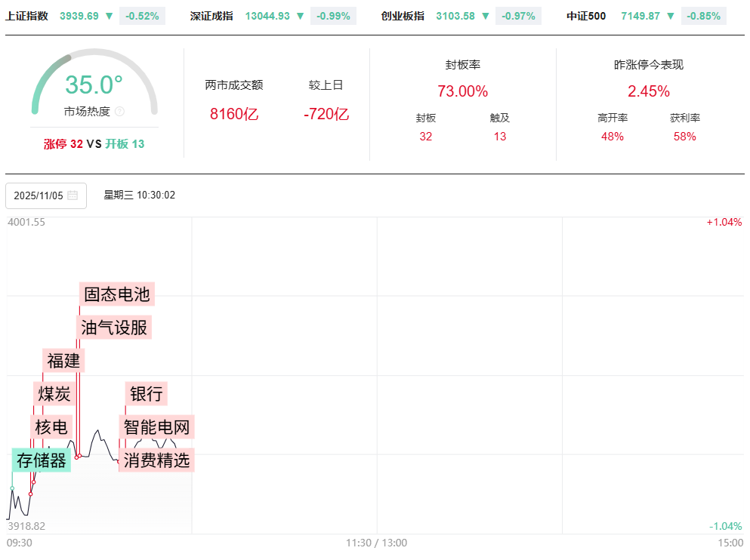
Task: Click the 触及 13 value
Action: pos(500,137)
